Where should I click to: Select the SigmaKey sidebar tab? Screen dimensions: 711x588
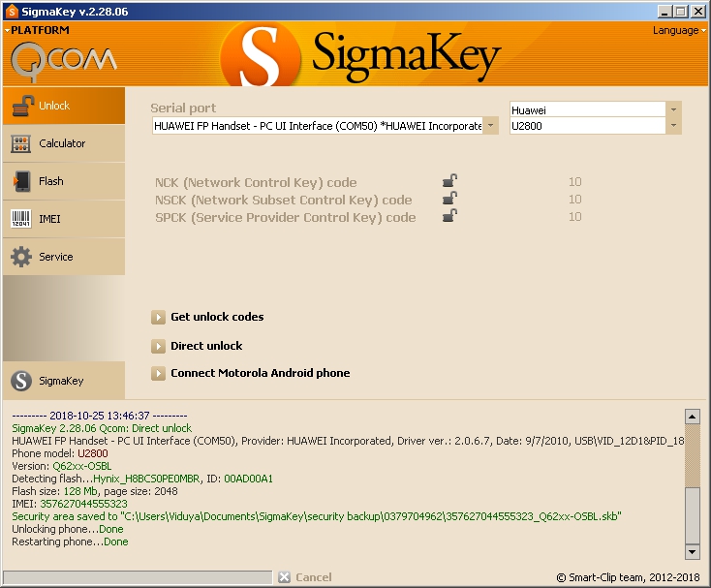[x=64, y=381]
